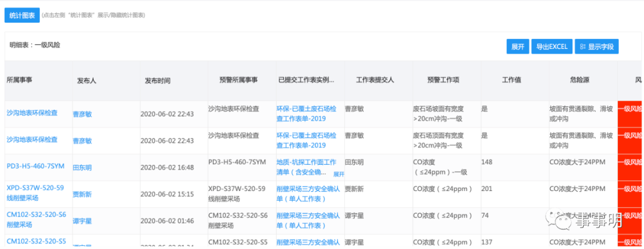
Task: Click the 工作值 column header
Action: point(512,80)
